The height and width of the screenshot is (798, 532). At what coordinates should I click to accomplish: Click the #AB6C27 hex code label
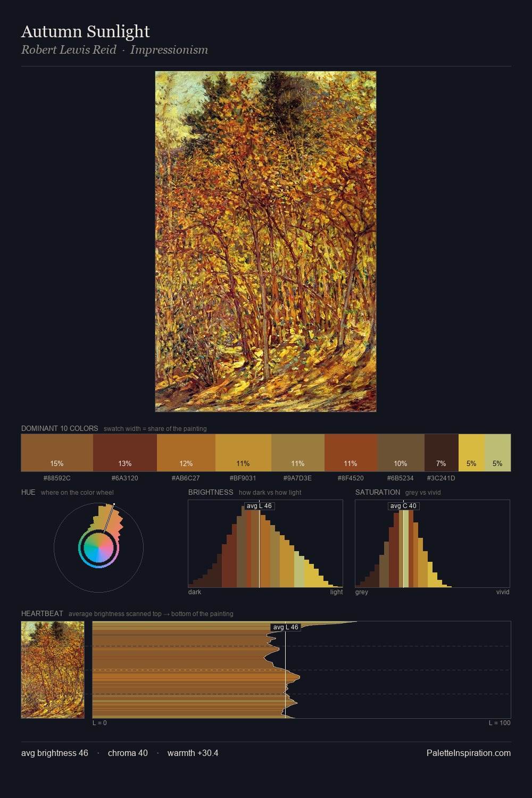186,478
